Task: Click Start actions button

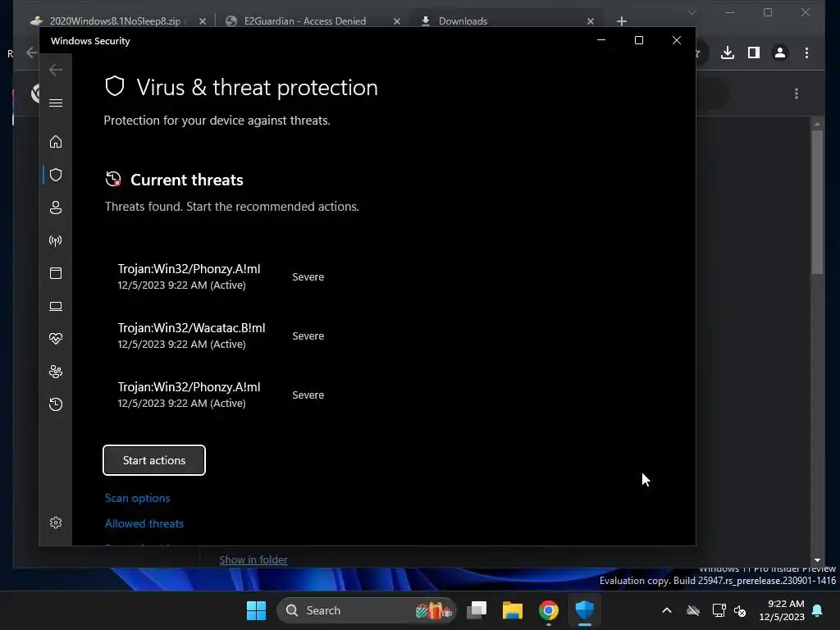Action: 154,460
